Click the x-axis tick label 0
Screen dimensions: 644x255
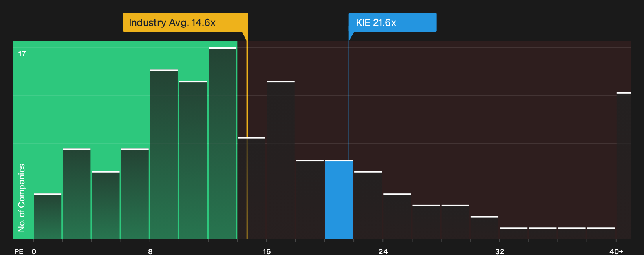pos(34,251)
